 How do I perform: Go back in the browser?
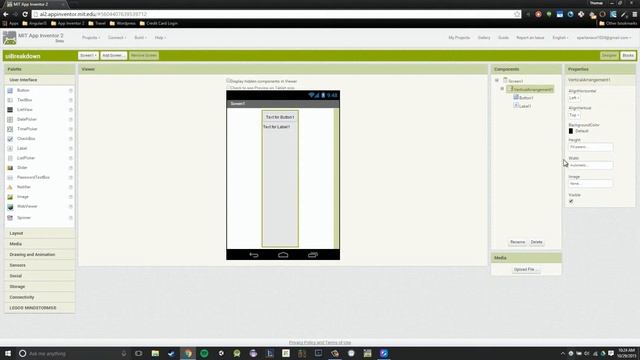coord(6,14)
